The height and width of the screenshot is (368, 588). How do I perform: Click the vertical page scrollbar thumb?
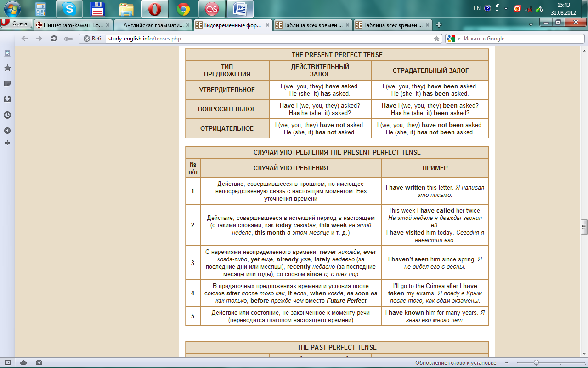coord(584,226)
